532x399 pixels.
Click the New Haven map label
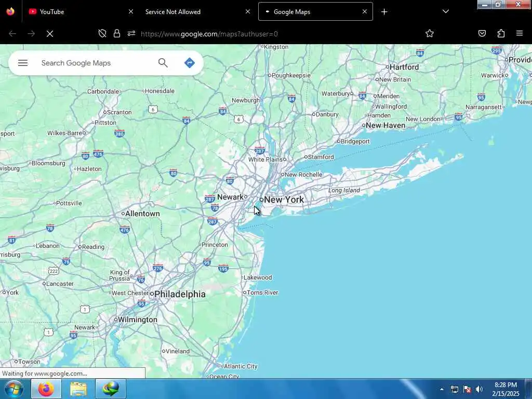(385, 126)
